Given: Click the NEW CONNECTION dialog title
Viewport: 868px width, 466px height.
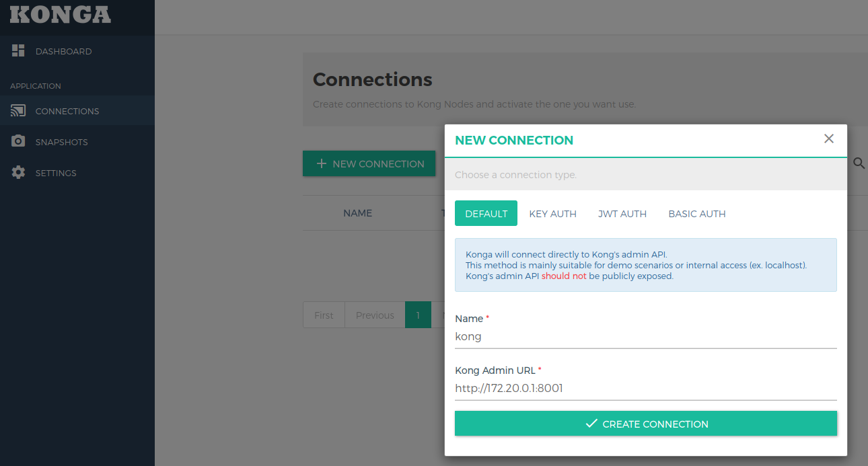Looking at the screenshot, I should coord(514,140).
